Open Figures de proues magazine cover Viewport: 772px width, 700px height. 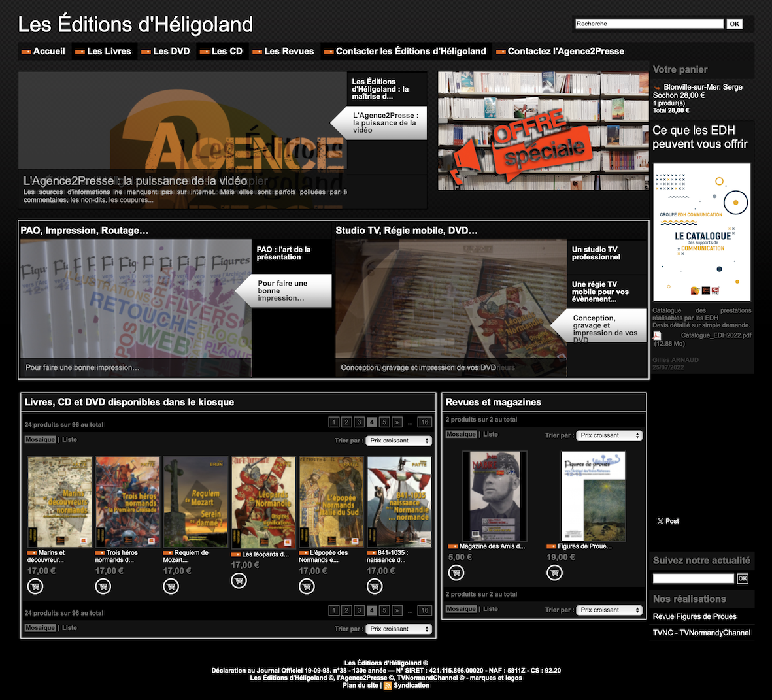[594, 496]
